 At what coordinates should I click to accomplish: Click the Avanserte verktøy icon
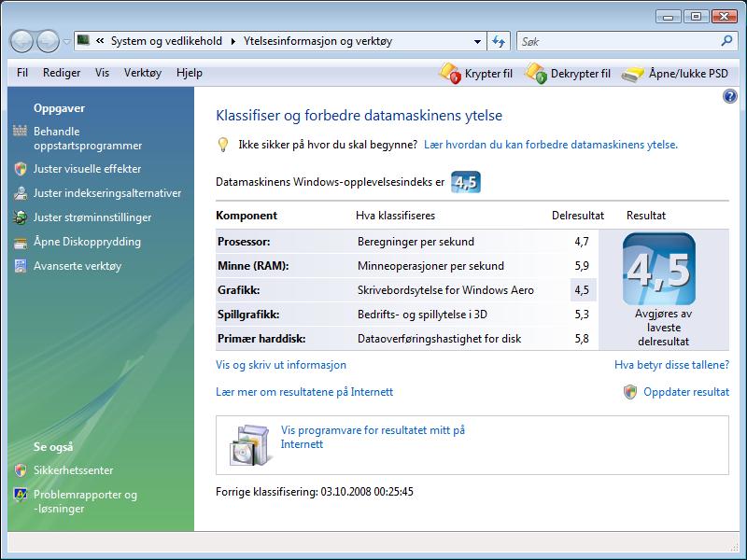pyautogui.click(x=20, y=266)
